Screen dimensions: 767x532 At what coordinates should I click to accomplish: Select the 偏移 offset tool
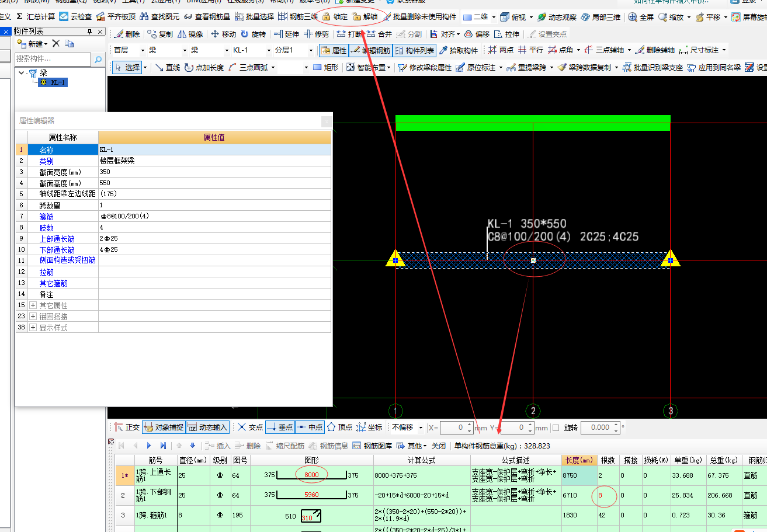click(x=477, y=34)
